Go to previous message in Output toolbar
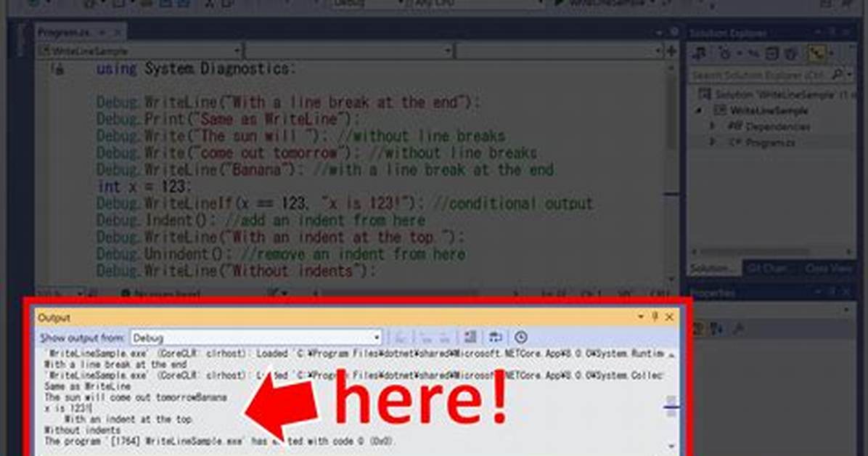Screen dimensions: 868x456 426,337
